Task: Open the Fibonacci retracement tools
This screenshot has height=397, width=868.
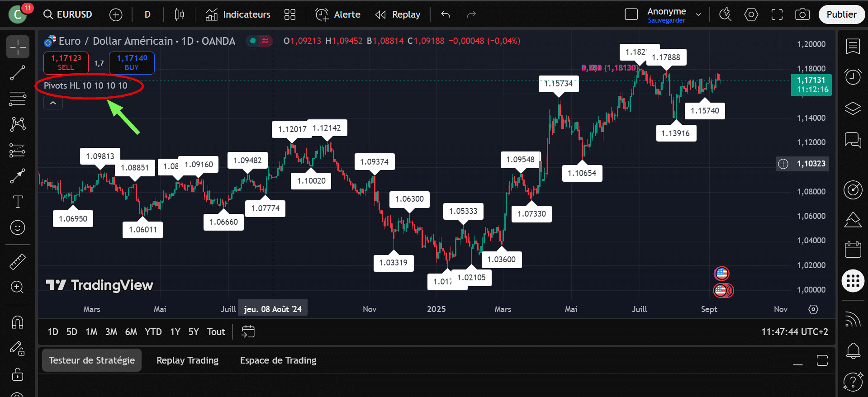Action: (x=18, y=98)
